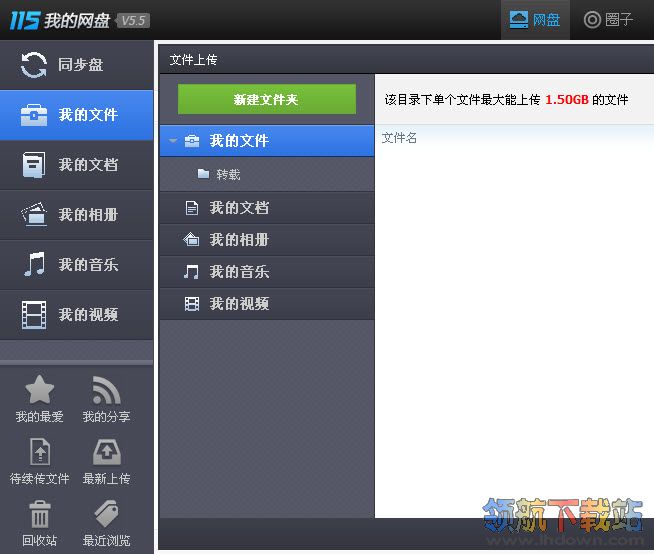Click the 我的分享 text link

pos(106,416)
